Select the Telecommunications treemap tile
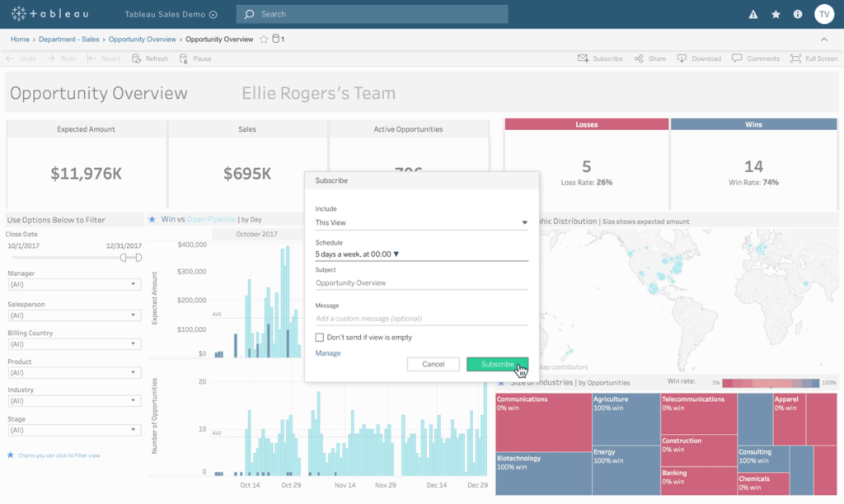This screenshot has height=504, width=844. tap(699, 413)
